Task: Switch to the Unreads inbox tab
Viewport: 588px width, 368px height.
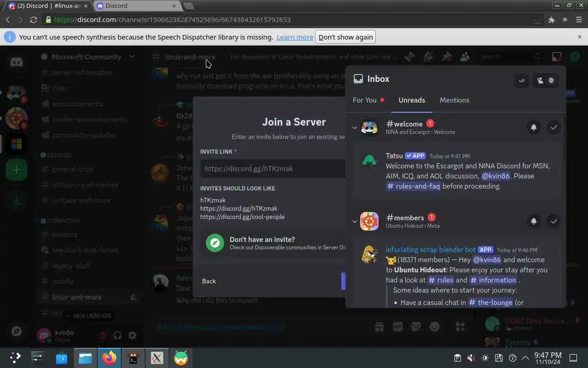Action: [412, 100]
